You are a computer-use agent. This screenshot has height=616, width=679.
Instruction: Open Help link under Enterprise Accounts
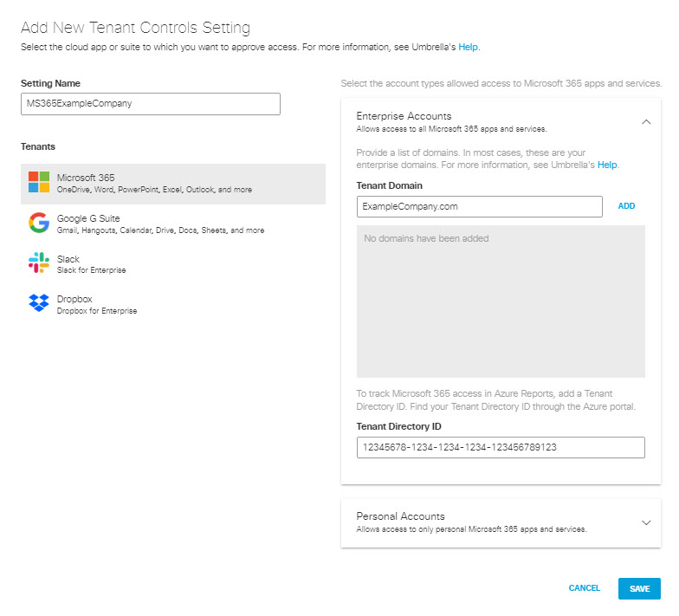click(x=607, y=165)
